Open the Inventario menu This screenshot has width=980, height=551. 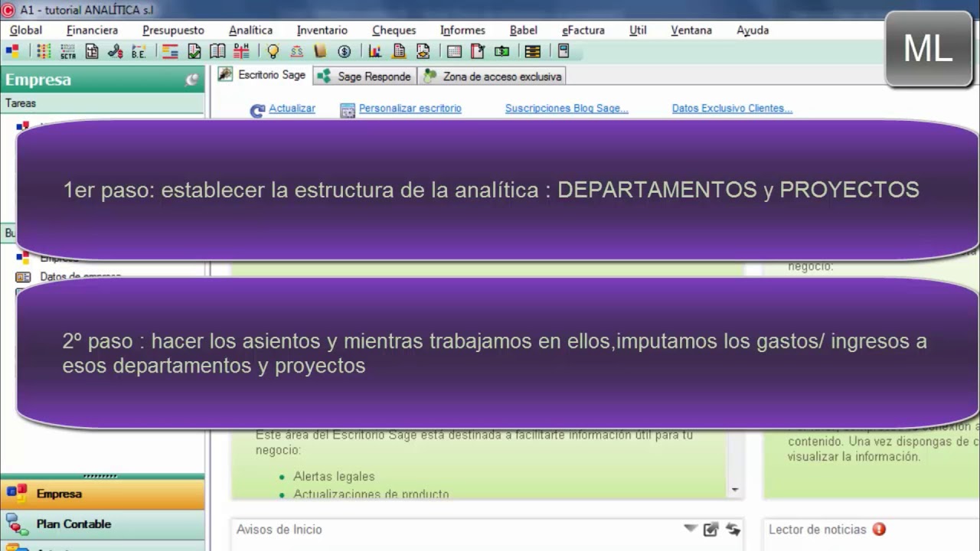tap(322, 30)
